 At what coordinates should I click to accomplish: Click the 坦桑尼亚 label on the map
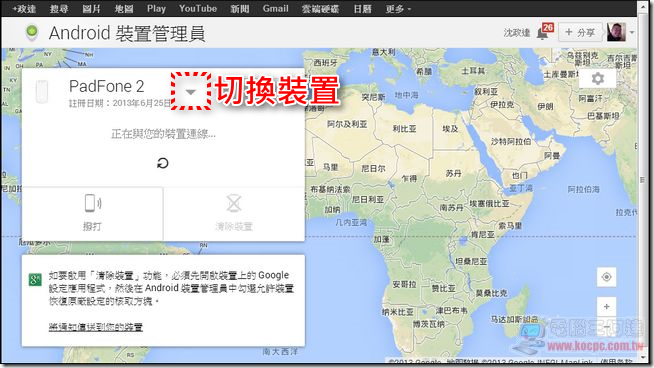click(x=471, y=262)
